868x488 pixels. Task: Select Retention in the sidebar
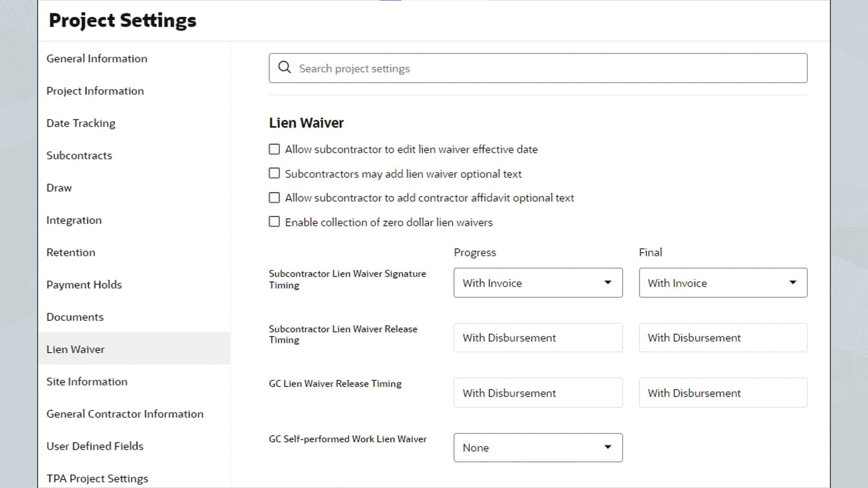(71, 253)
